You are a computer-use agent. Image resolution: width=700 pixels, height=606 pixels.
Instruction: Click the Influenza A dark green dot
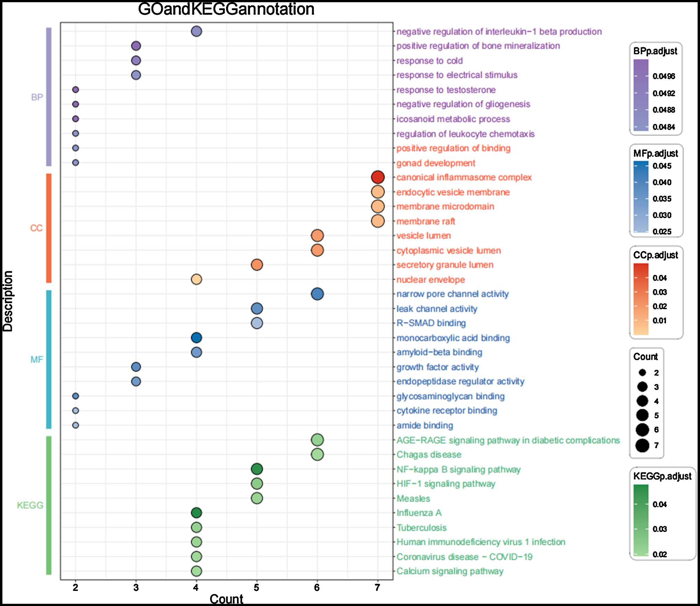[196, 513]
